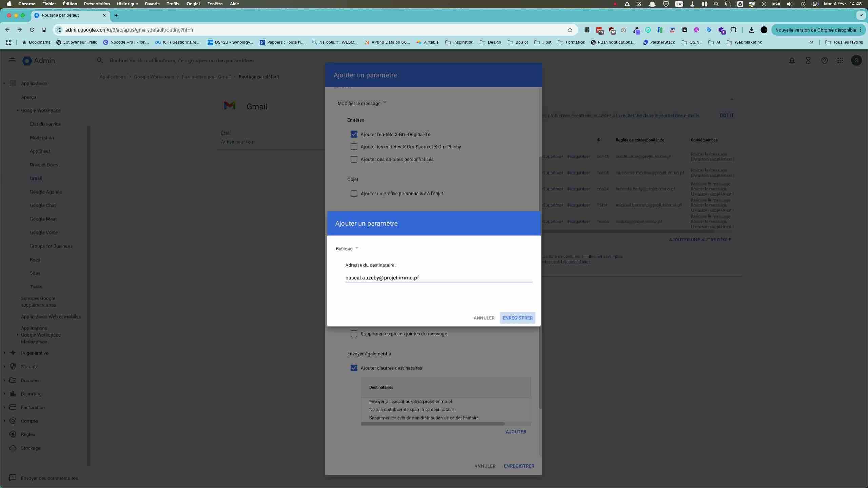This screenshot has width=868, height=488.
Task: Click the Sécurité shield icon in sidebar
Action: click(13, 366)
